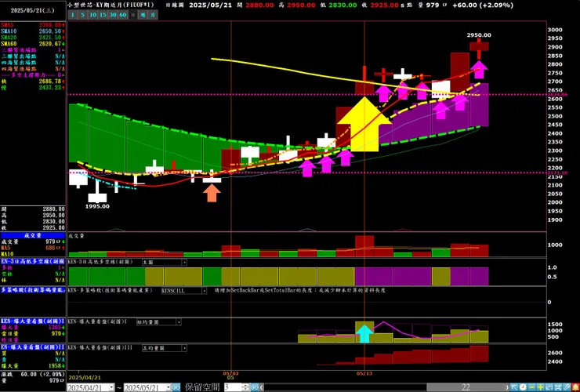Select the weekly (週) timeframe button

(x=143, y=15)
